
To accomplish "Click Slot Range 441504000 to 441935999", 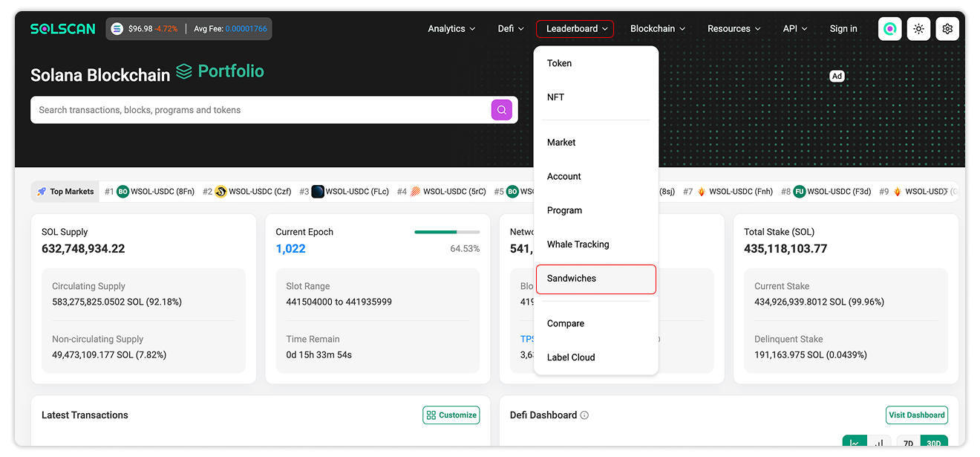I will coord(339,302).
